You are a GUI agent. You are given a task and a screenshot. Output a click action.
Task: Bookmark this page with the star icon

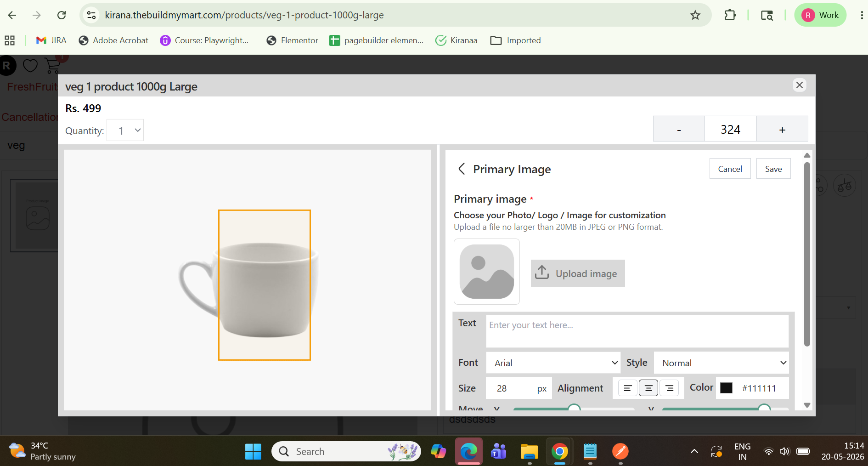tap(695, 15)
